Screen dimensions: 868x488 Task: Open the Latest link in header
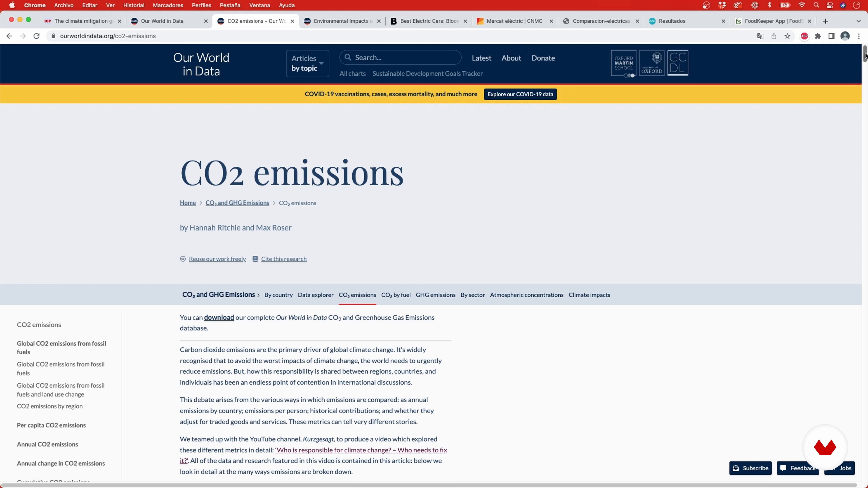(x=481, y=58)
